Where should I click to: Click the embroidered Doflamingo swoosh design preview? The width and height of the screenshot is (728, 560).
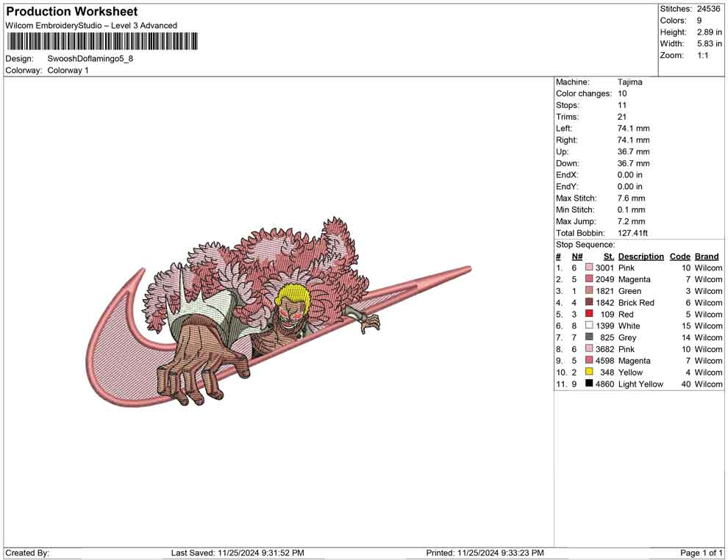pyautogui.click(x=279, y=314)
